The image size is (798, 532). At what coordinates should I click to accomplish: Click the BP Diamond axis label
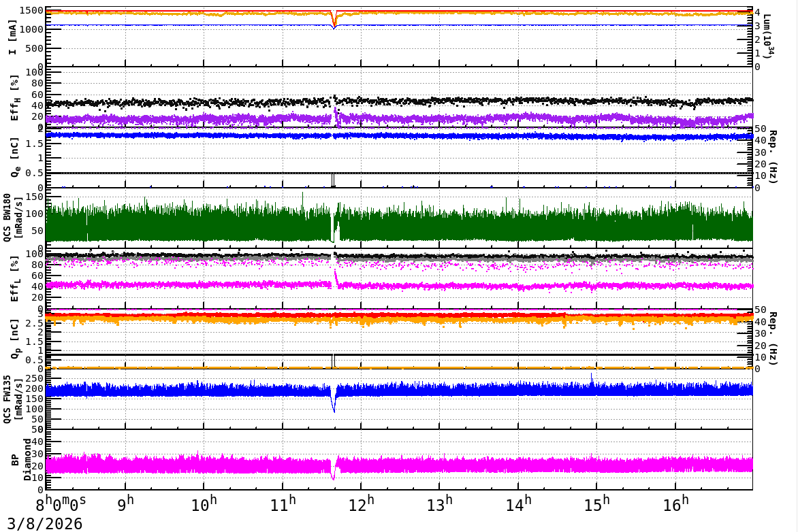pyautogui.click(x=21, y=460)
